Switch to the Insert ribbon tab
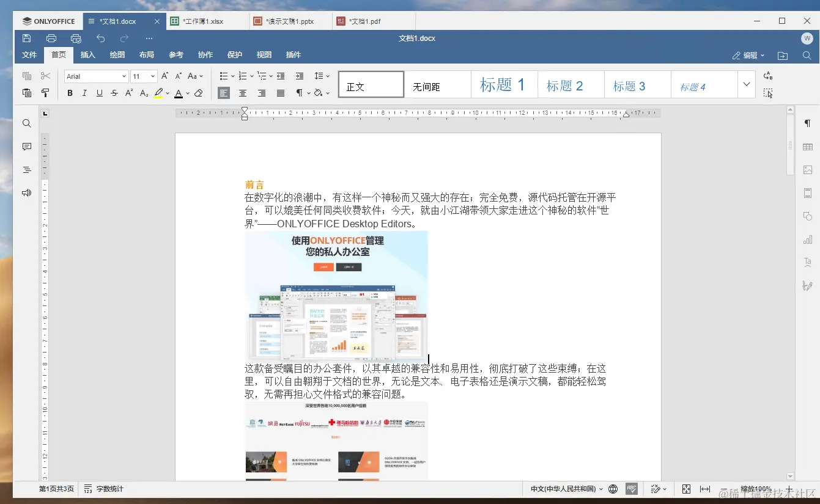 coord(88,55)
